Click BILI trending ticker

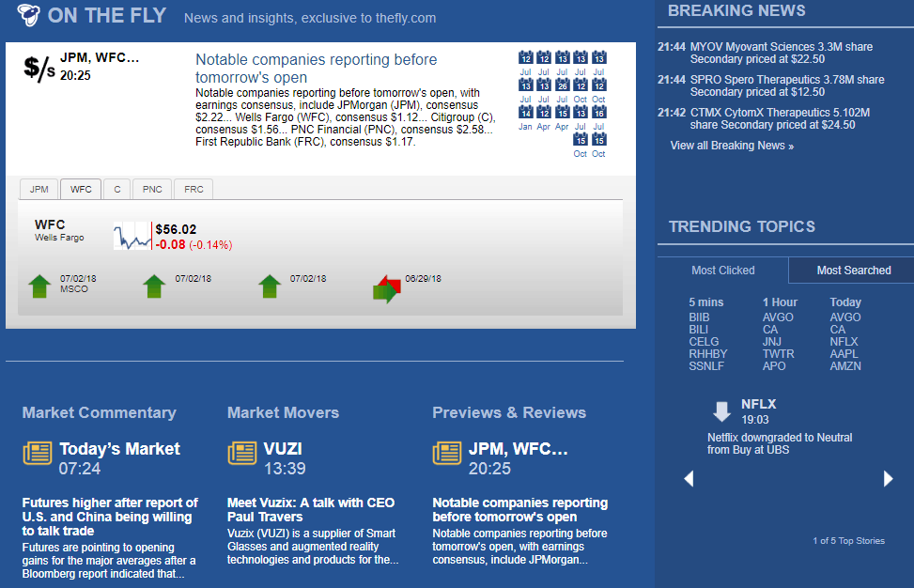[698, 330]
